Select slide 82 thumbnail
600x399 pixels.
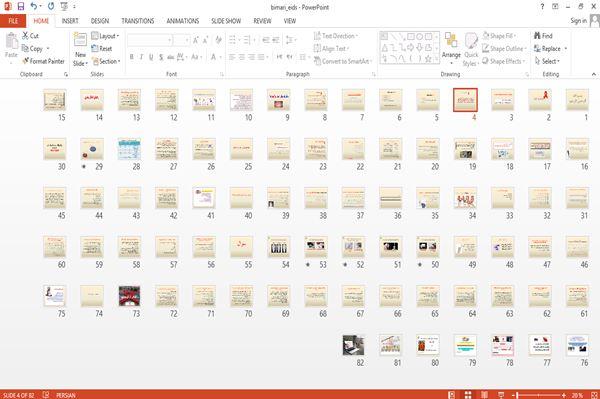[x=353, y=345]
